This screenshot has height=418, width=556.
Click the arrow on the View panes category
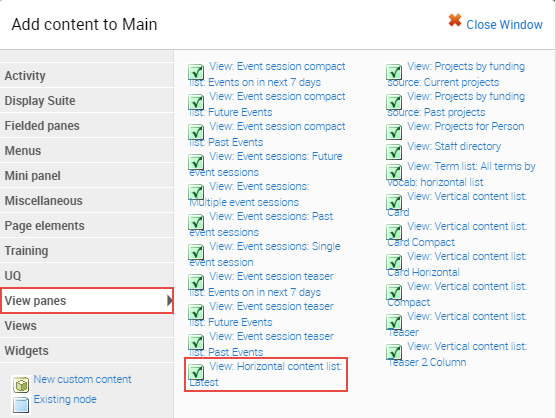[169, 301]
